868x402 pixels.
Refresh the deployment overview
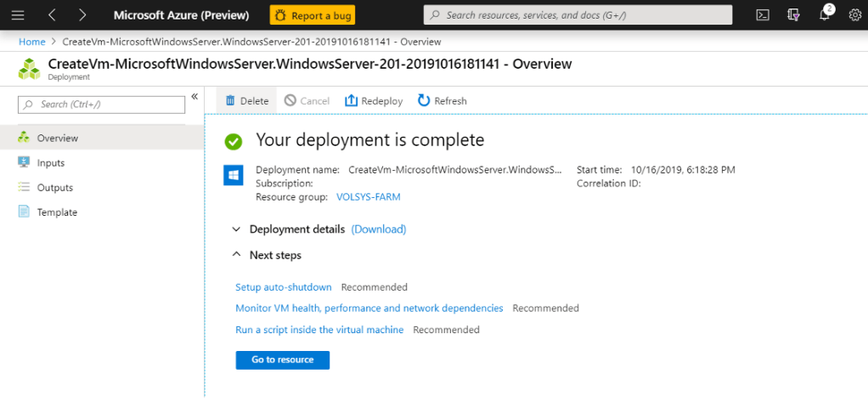point(442,101)
